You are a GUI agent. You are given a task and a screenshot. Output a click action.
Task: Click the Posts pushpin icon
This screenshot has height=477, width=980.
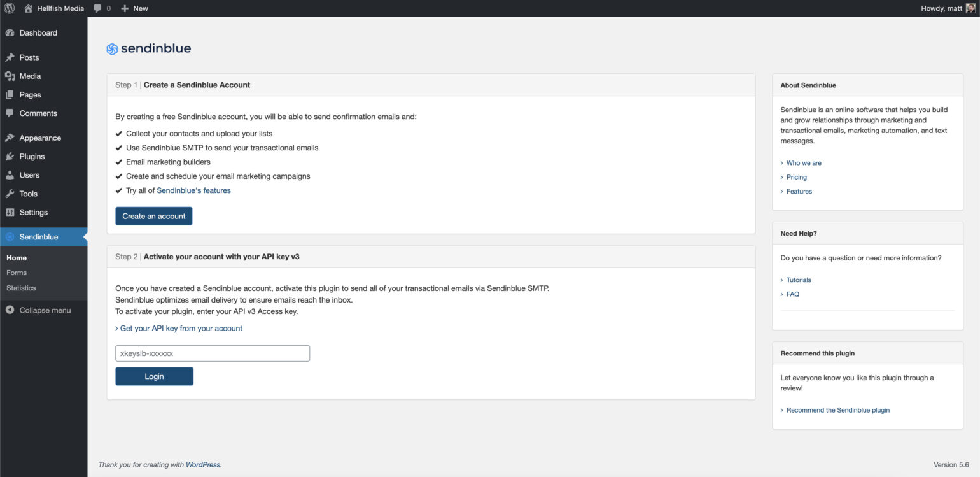(x=10, y=57)
